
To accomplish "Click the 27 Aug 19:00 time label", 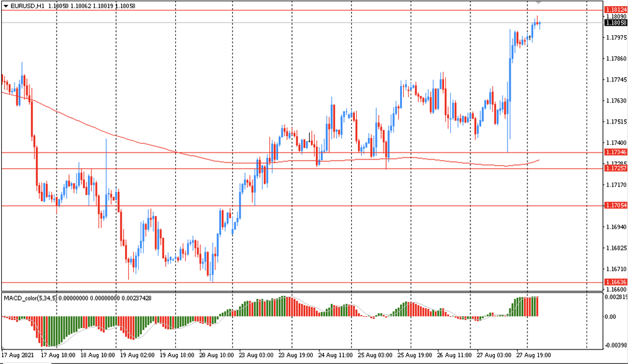I will click(x=533, y=355).
